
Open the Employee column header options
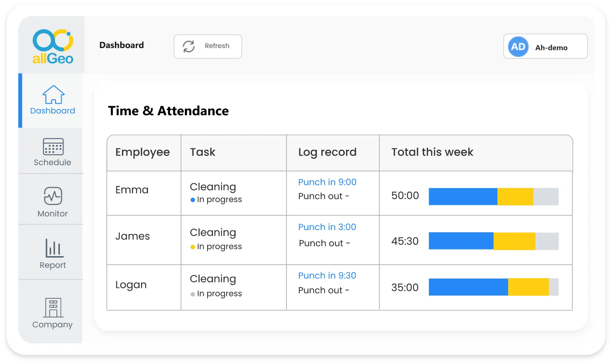coord(143,152)
